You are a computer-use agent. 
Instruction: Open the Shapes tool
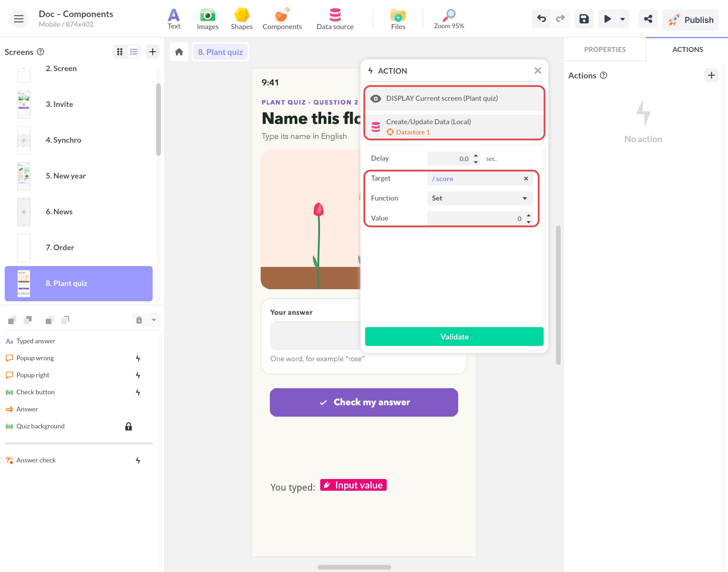point(241,19)
